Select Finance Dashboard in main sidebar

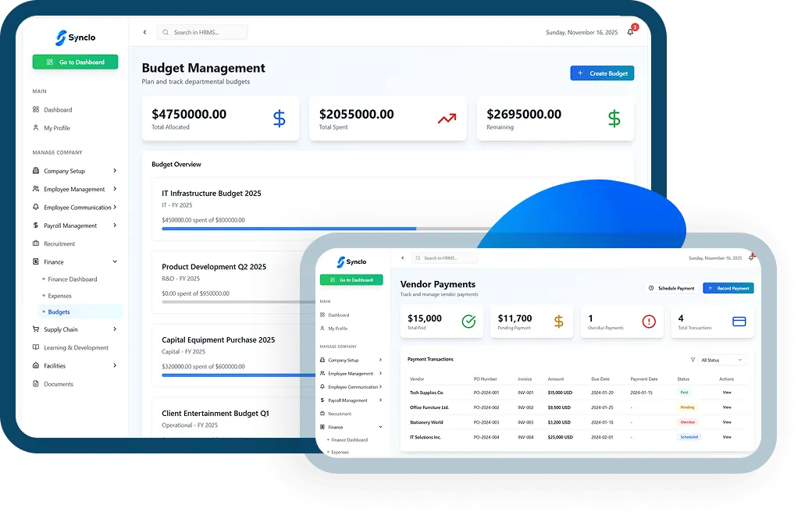(73, 279)
